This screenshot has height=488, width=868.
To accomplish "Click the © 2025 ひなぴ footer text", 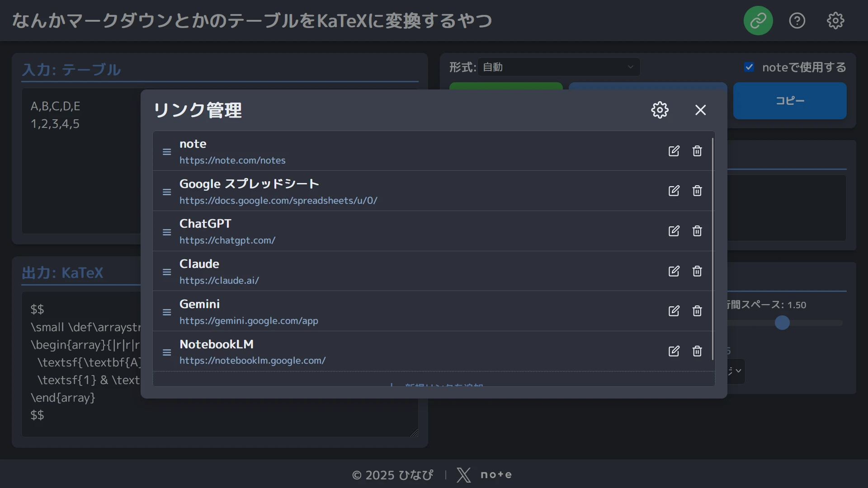I will [x=392, y=475].
